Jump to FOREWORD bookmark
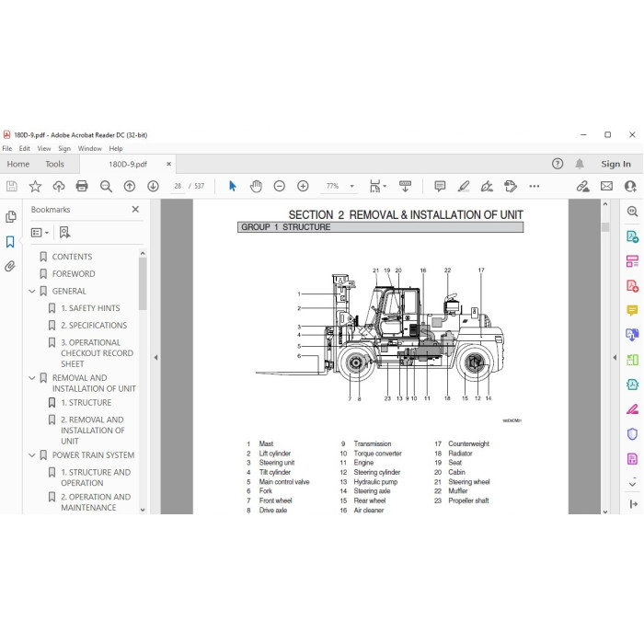The image size is (644, 644). tap(74, 274)
